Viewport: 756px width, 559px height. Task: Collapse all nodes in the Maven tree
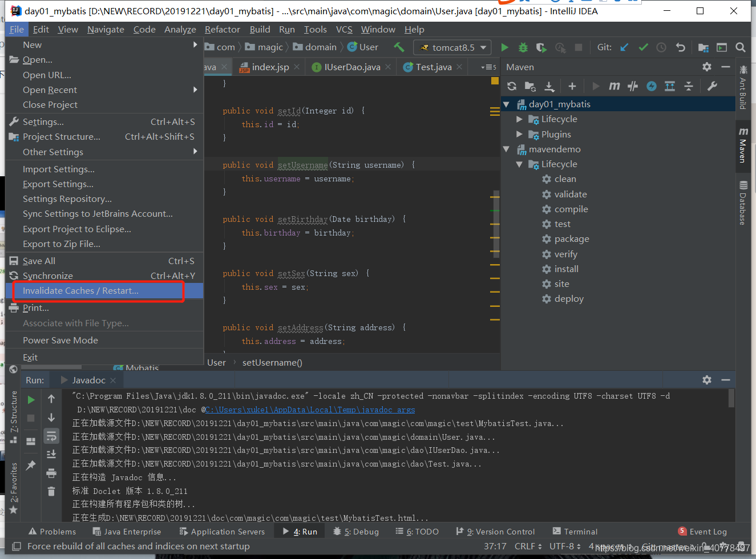tap(689, 86)
